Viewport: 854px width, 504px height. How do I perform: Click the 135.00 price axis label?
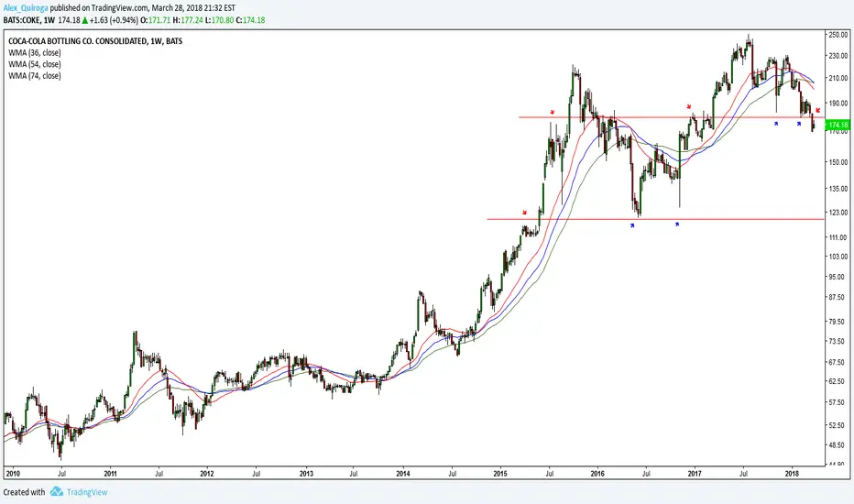(838, 189)
